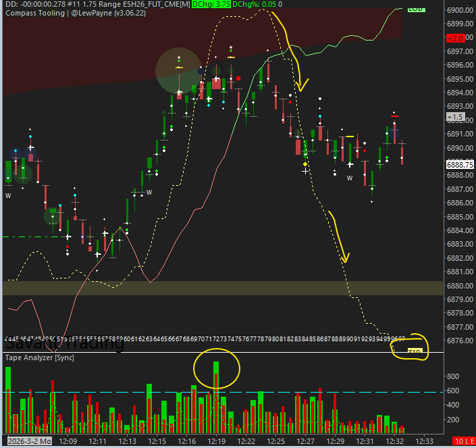This screenshot has width=476, height=448.
Task: Click the 12:19 time axis label
Action: [217, 441]
